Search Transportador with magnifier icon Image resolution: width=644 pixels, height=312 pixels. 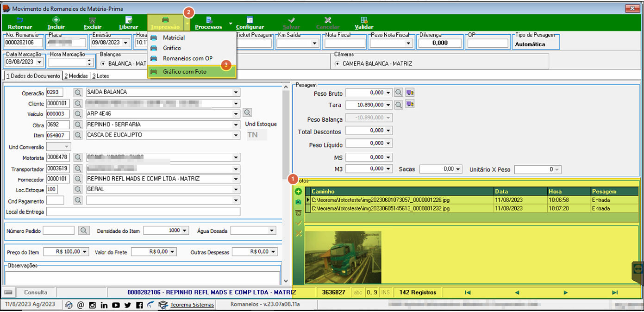point(78,168)
